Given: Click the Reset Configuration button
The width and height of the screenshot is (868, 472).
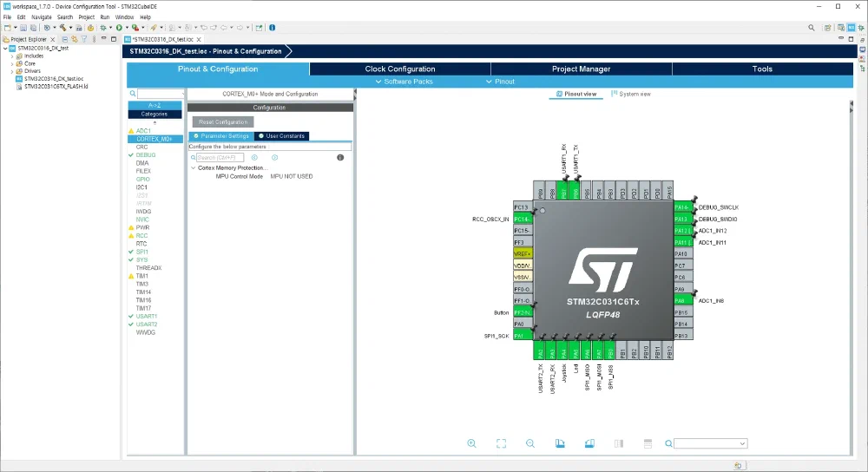Looking at the screenshot, I should 223,122.
